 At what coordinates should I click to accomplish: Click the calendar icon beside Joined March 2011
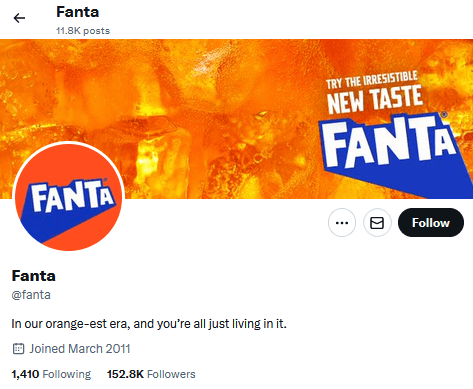pyautogui.click(x=18, y=349)
